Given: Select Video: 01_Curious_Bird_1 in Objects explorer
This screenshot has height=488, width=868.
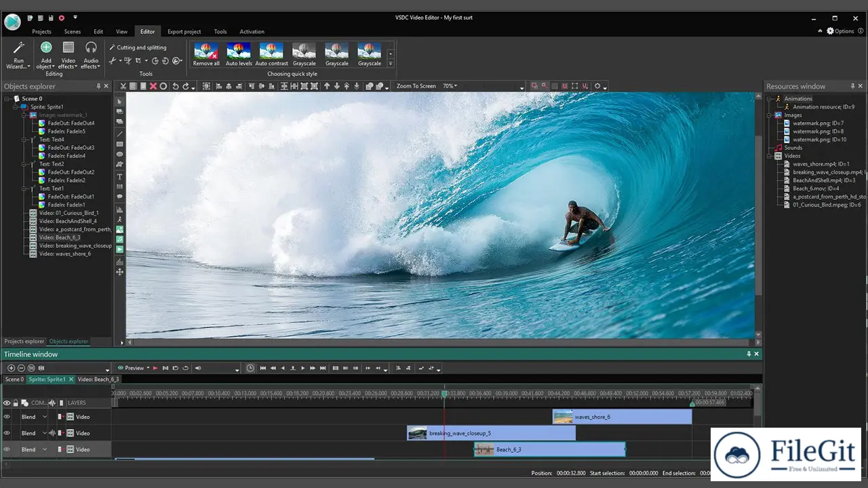Looking at the screenshot, I should tap(68, 213).
